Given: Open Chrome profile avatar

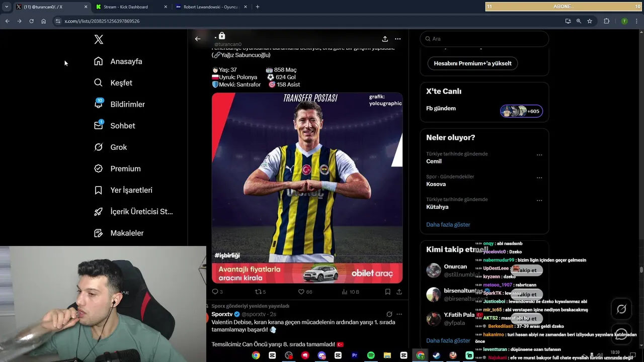Looking at the screenshot, I should [x=624, y=21].
